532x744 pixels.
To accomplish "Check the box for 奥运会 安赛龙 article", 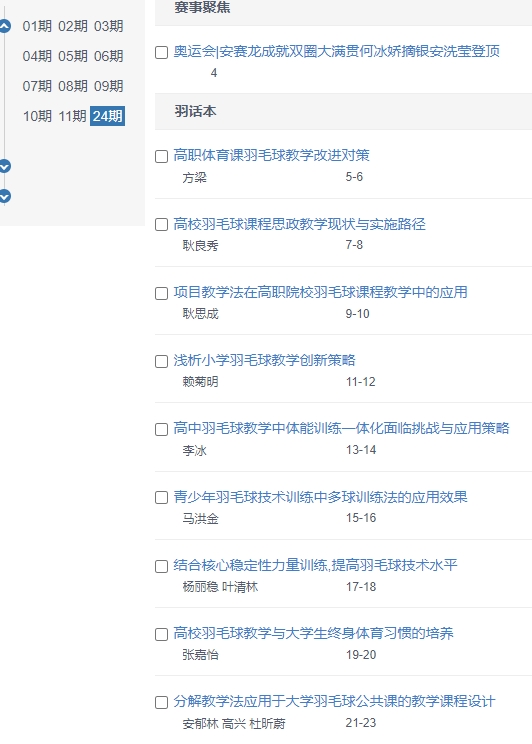I will 161,52.
